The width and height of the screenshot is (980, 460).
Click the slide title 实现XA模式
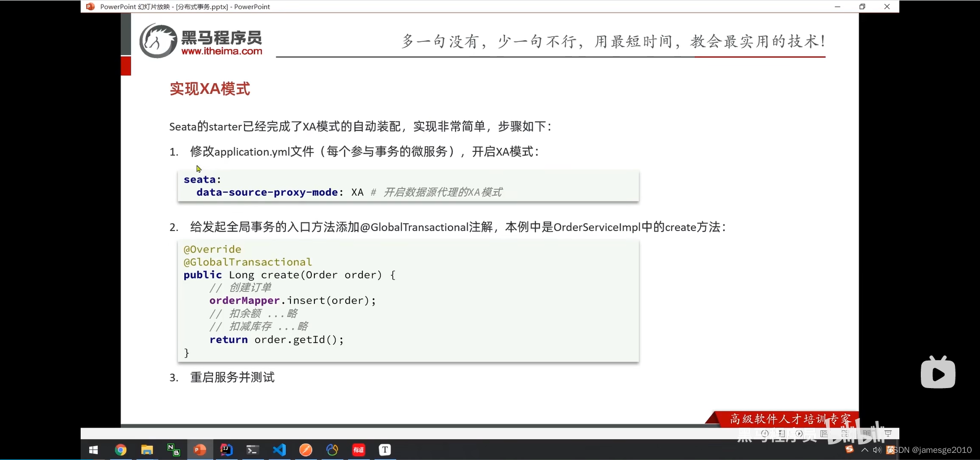210,89
